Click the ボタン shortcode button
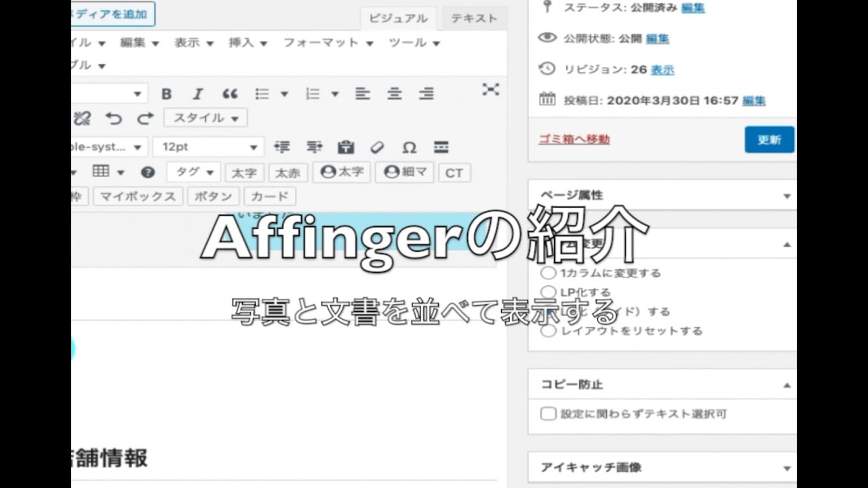The image size is (868, 488). pyautogui.click(x=213, y=197)
